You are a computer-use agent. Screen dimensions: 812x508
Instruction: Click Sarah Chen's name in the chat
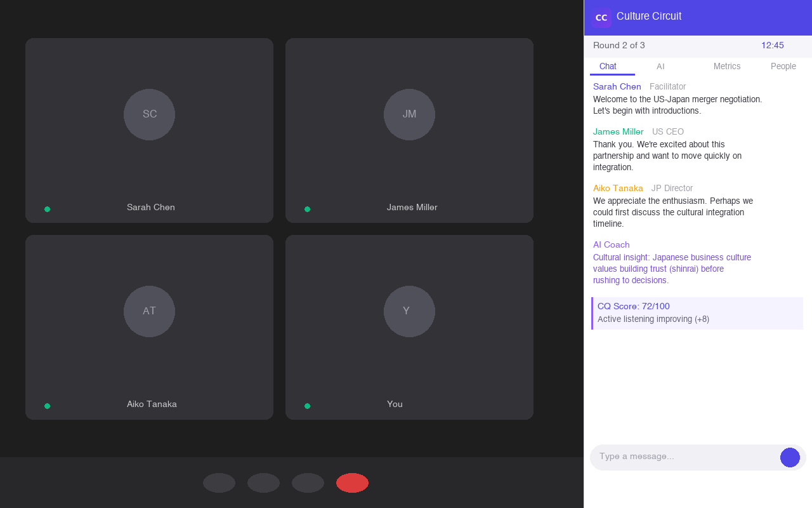[x=617, y=86]
